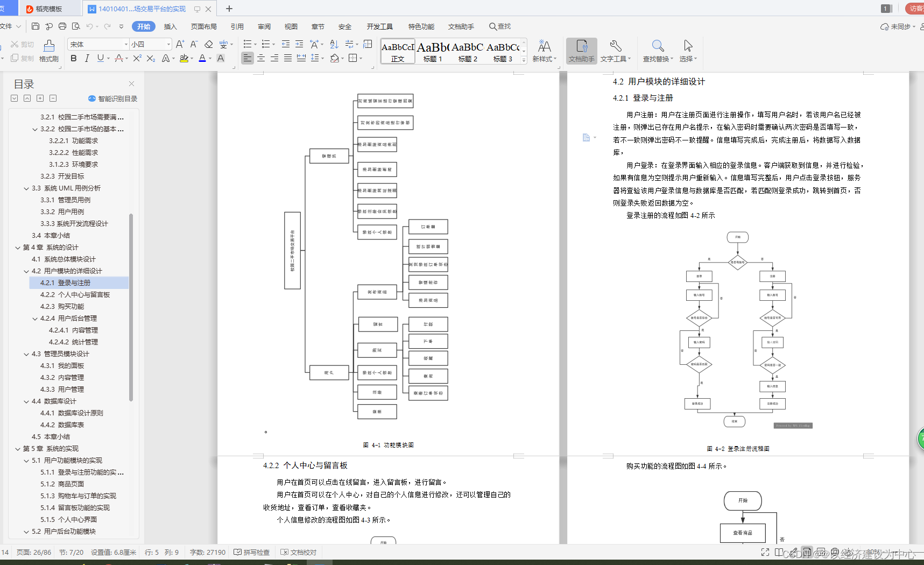
Task: Toggle italic formatting
Action: pos(87,58)
